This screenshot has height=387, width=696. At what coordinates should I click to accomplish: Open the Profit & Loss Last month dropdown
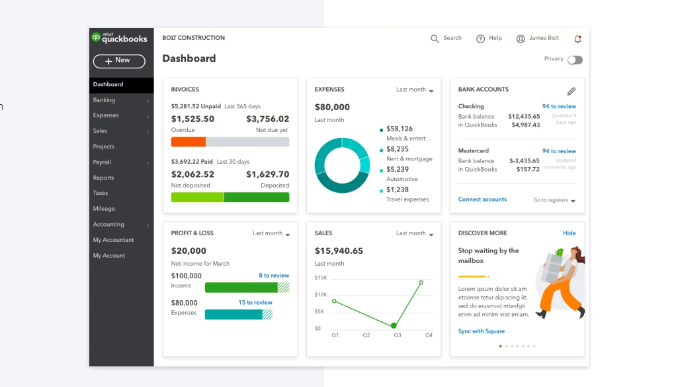pyautogui.click(x=271, y=233)
